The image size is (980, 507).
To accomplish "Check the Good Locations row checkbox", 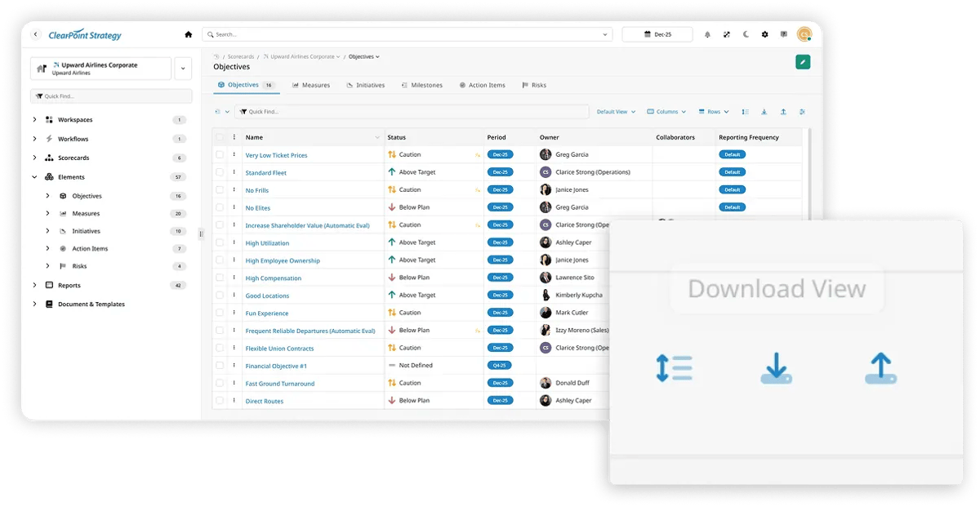I will (x=220, y=295).
